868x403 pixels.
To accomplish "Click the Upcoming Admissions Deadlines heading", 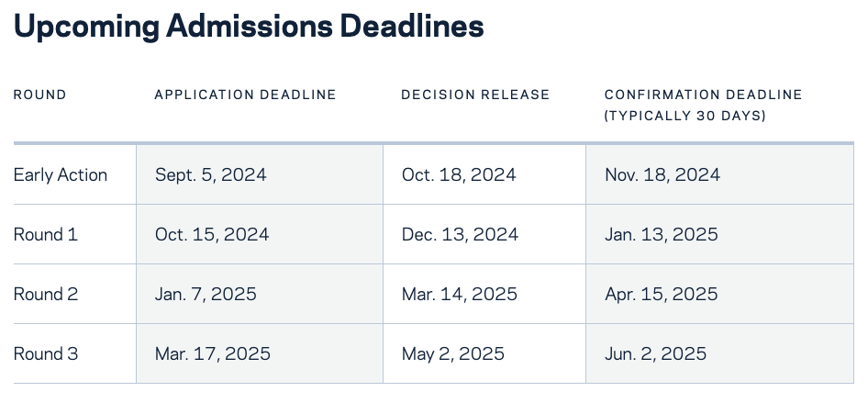I will coord(249,26).
